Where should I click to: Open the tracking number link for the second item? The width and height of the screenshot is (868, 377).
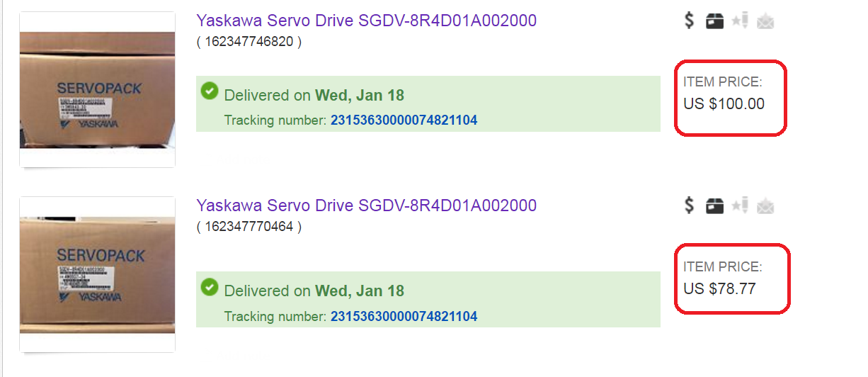[404, 316]
